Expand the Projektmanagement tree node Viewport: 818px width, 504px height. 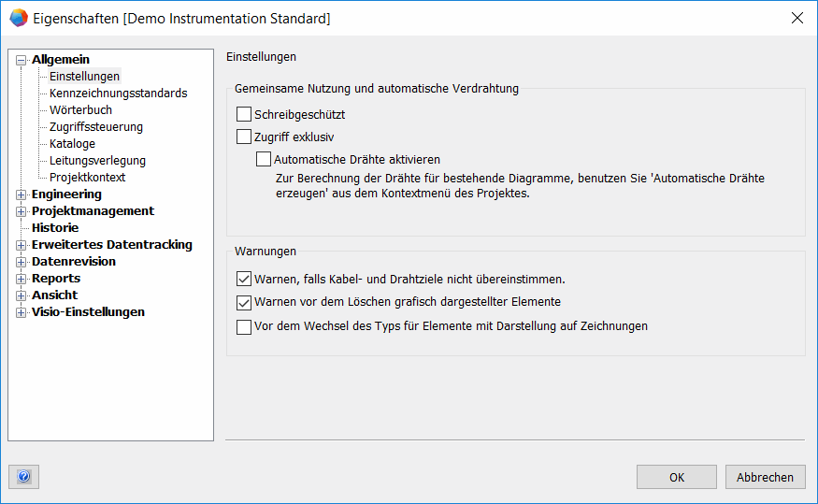(21, 211)
